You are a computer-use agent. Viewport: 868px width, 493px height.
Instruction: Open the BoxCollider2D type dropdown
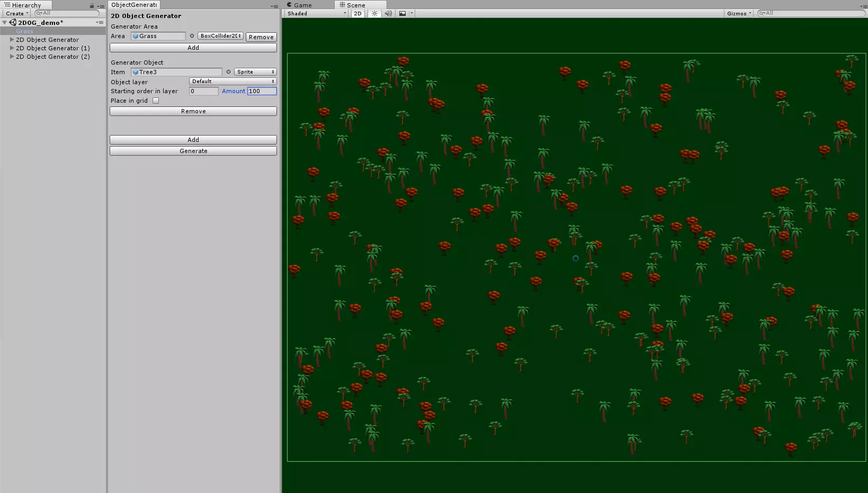220,36
